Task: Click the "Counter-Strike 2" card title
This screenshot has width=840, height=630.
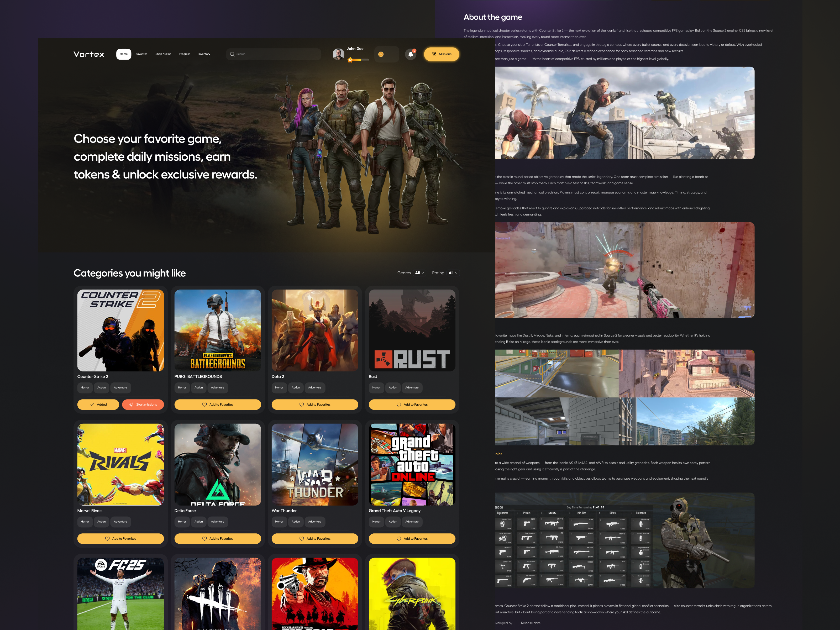Action: (x=93, y=377)
